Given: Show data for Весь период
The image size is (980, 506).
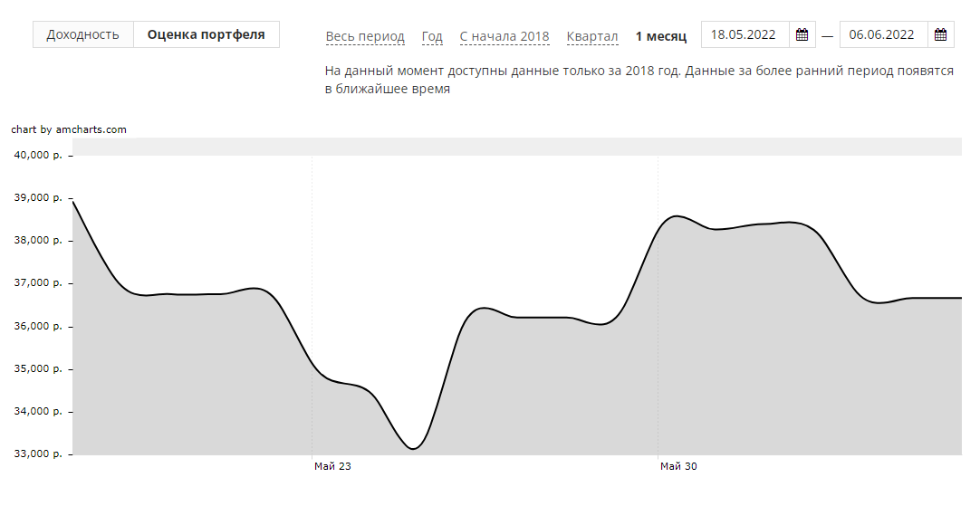Looking at the screenshot, I should tap(365, 36).
